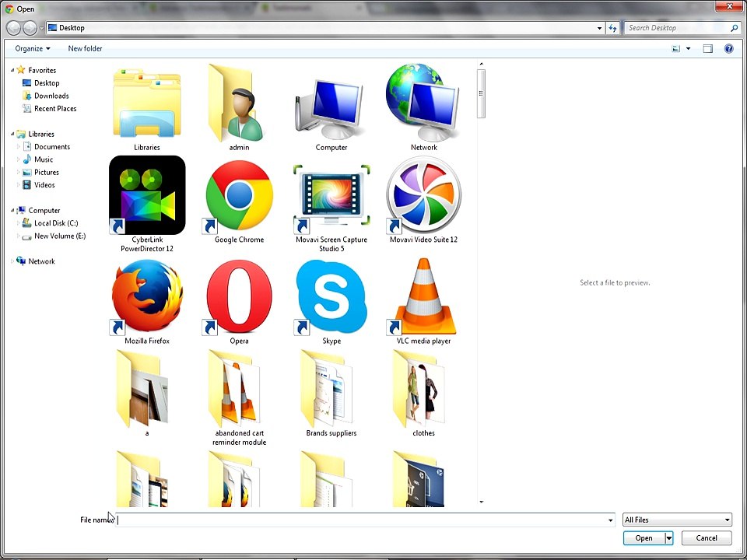The width and height of the screenshot is (747, 560).
Task: Collapse the Favorites tree section
Action: click(13, 71)
